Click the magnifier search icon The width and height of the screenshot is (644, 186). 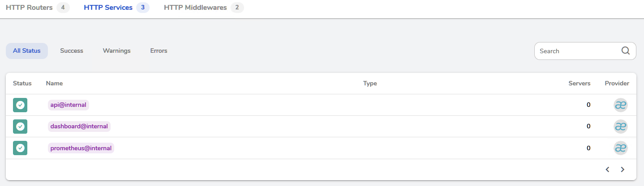point(626,51)
